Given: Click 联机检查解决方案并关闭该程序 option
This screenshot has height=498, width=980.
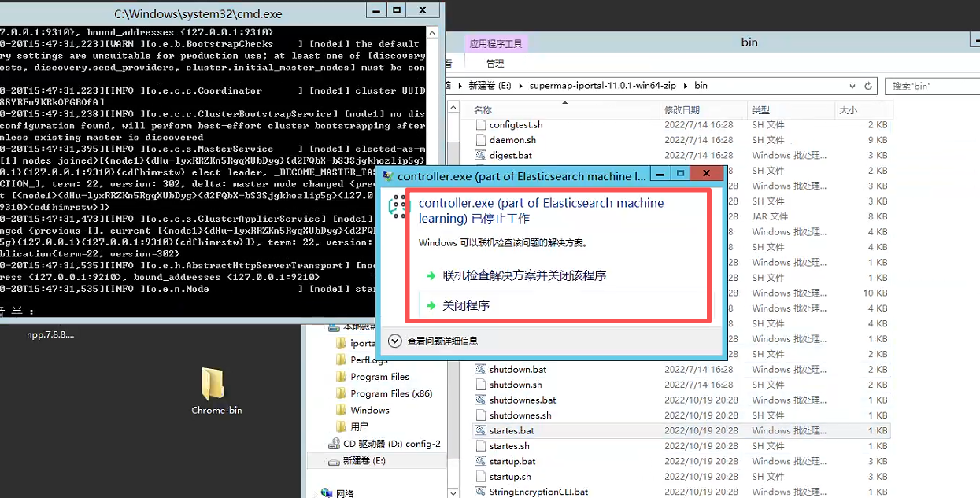Looking at the screenshot, I should (x=524, y=275).
